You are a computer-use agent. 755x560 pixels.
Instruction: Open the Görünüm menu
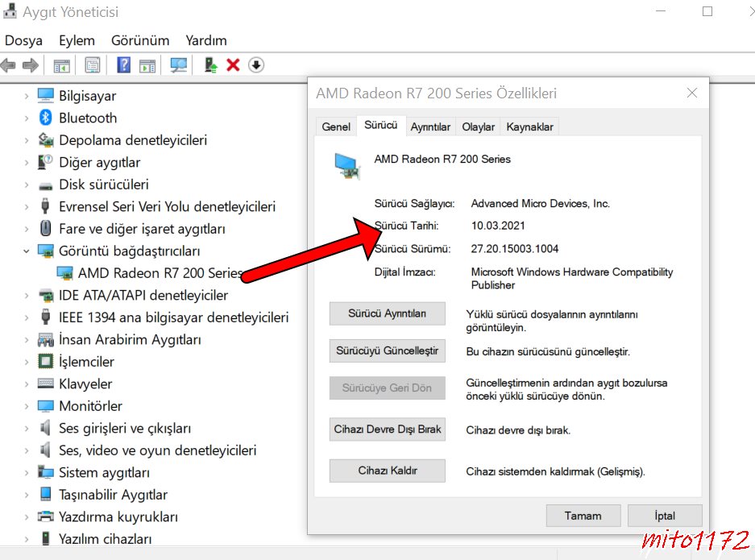point(140,40)
